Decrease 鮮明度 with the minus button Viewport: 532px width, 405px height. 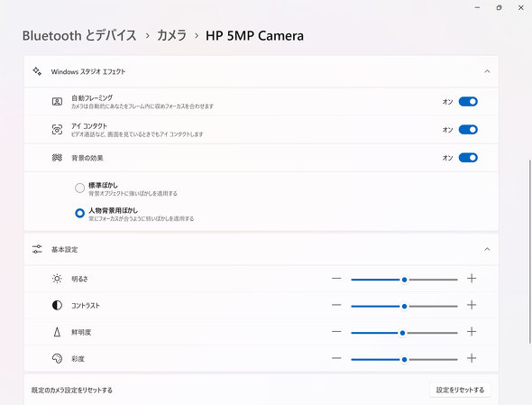coord(336,331)
